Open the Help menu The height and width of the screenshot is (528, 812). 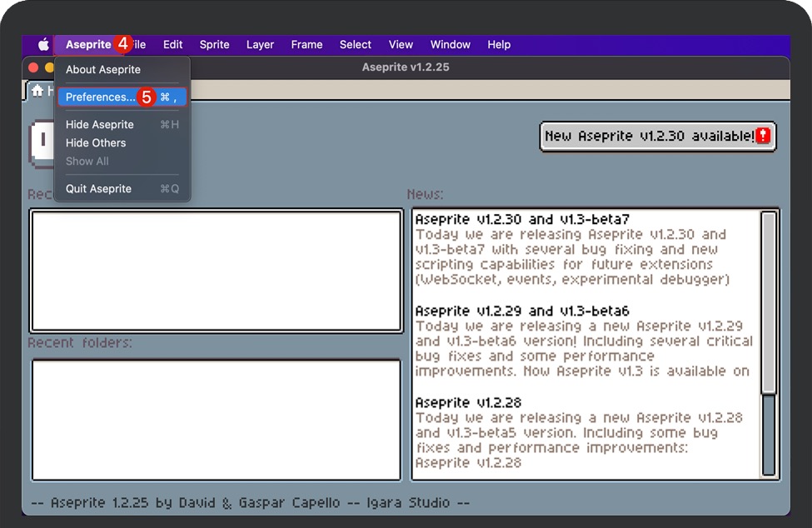499,44
